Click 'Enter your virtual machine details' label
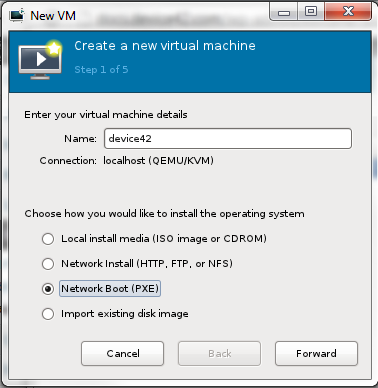Viewport: 378px width, 388px height. [x=106, y=115]
